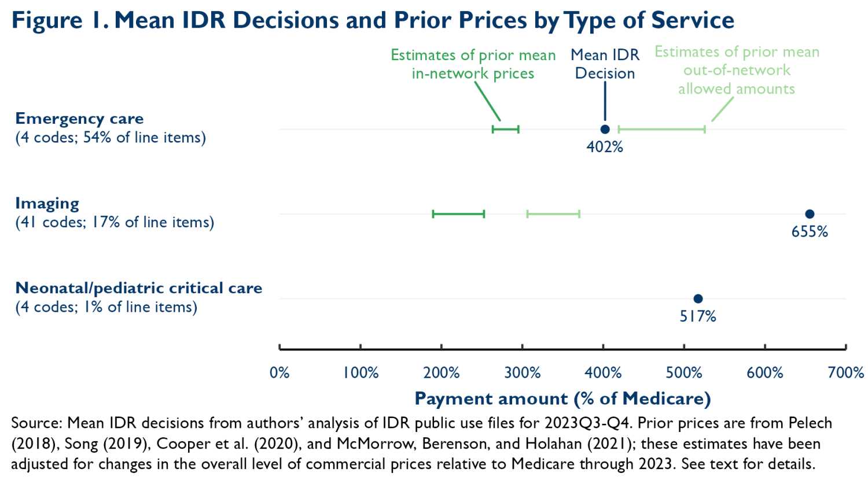Click the in-network prices annotation label
Viewport: 868px width, 484px height.
click(x=473, y=64)
